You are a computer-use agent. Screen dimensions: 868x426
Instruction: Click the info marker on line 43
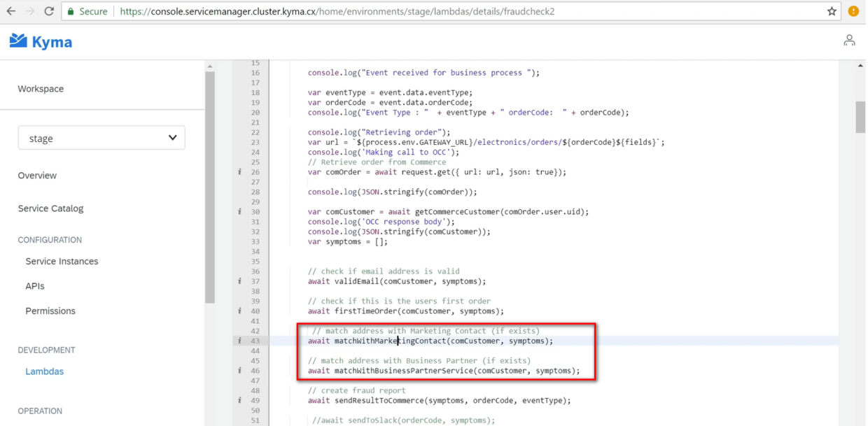pos(239,341)
